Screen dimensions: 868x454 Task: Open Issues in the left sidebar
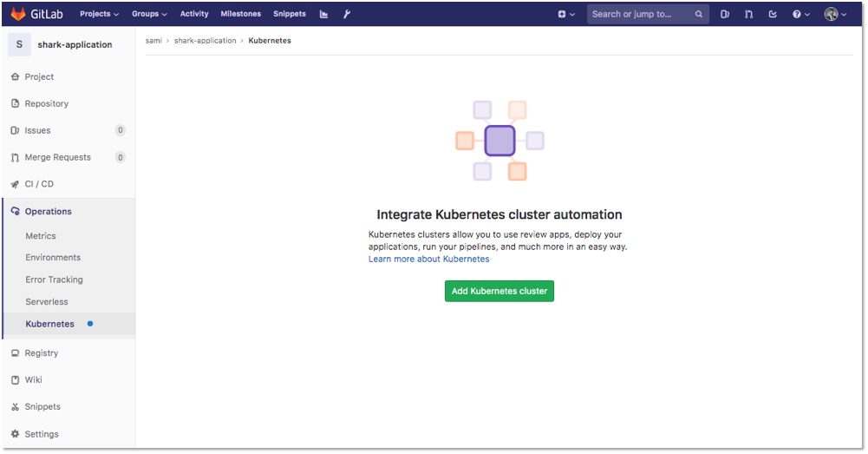[x=37, y=130]
